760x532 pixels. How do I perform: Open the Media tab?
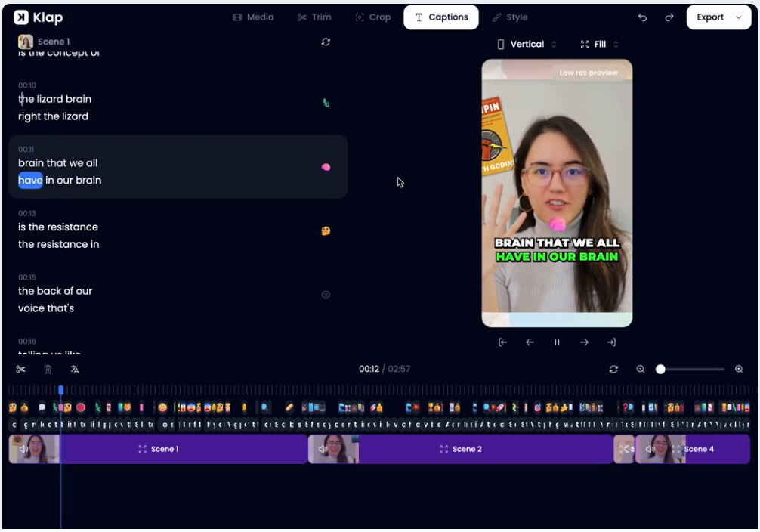(253, 17)
